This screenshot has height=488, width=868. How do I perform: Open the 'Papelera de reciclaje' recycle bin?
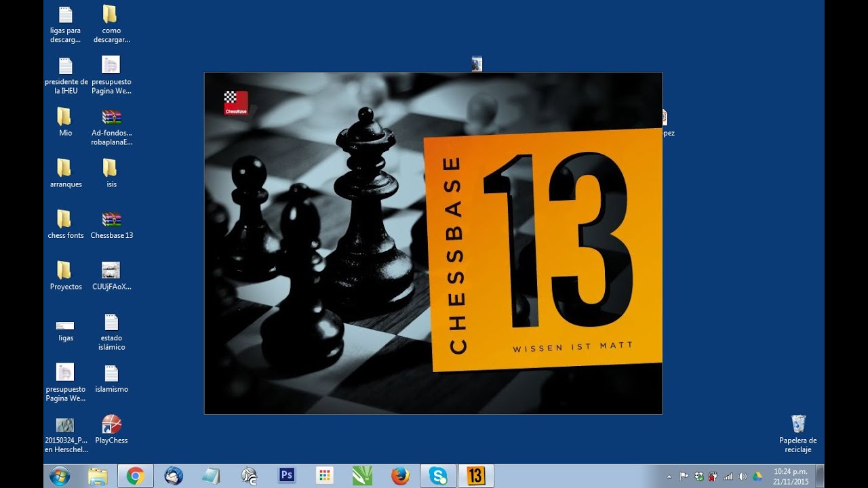[x=798, y=434]
